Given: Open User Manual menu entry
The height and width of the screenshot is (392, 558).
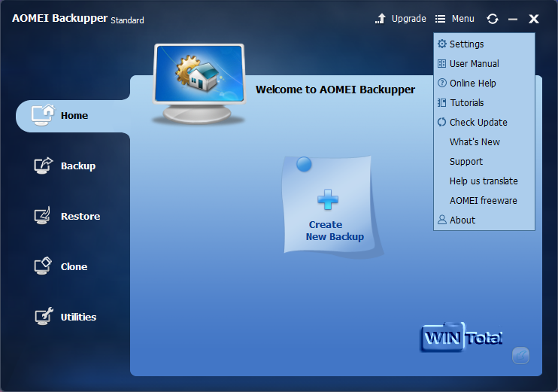Looking at the screenshot, I should (474, 64).
